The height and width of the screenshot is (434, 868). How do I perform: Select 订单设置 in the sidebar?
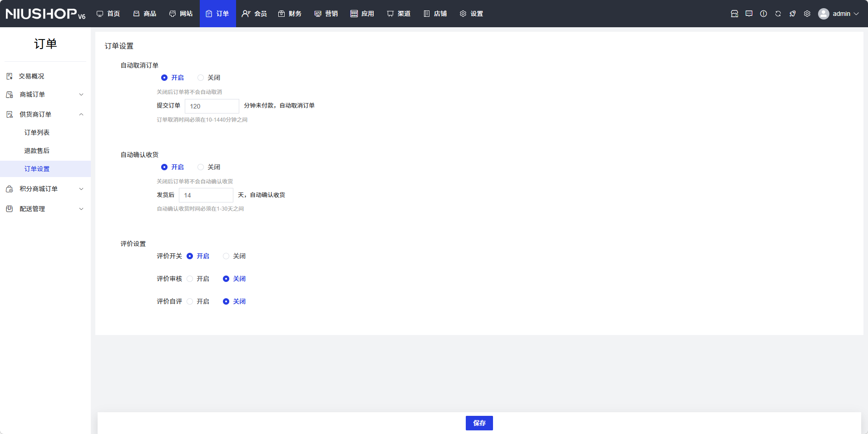(45, 169)
